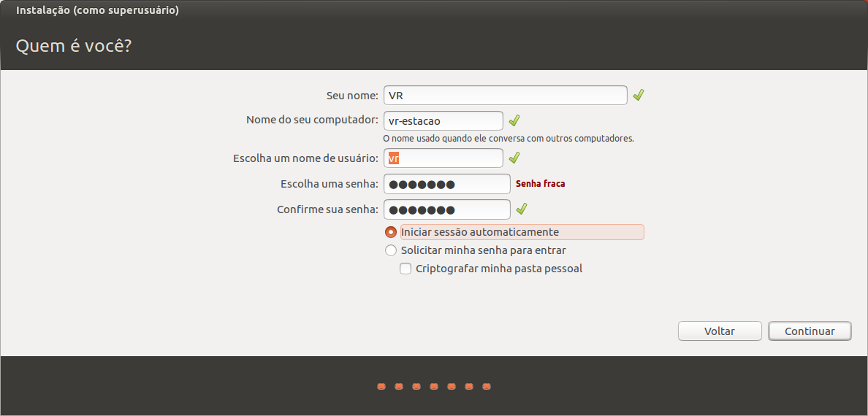The width and height of the screenshot is (868, 416).
Task: Click the 'Seu nome:' label
Action: pyautogui.click(x=352, y=96)
